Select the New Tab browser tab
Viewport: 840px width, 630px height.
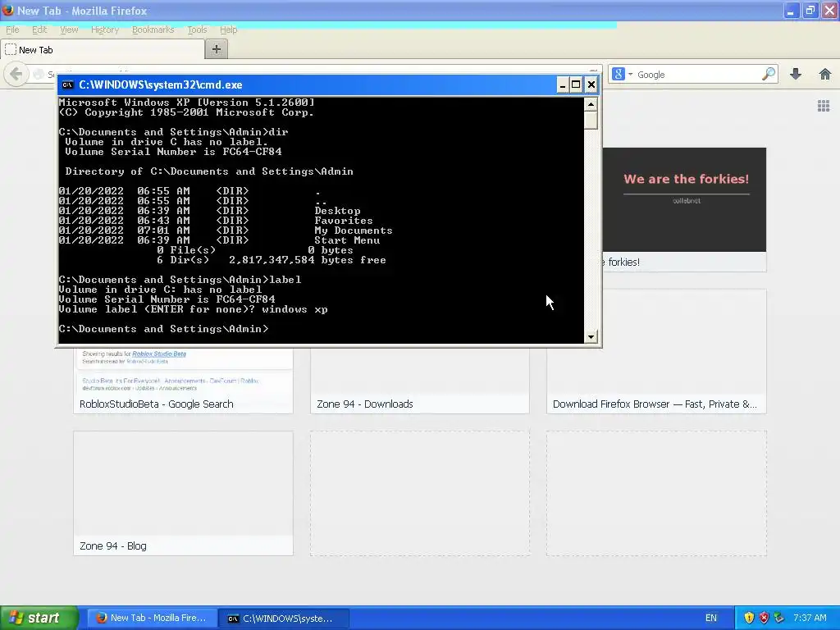(x=102, y=50)
